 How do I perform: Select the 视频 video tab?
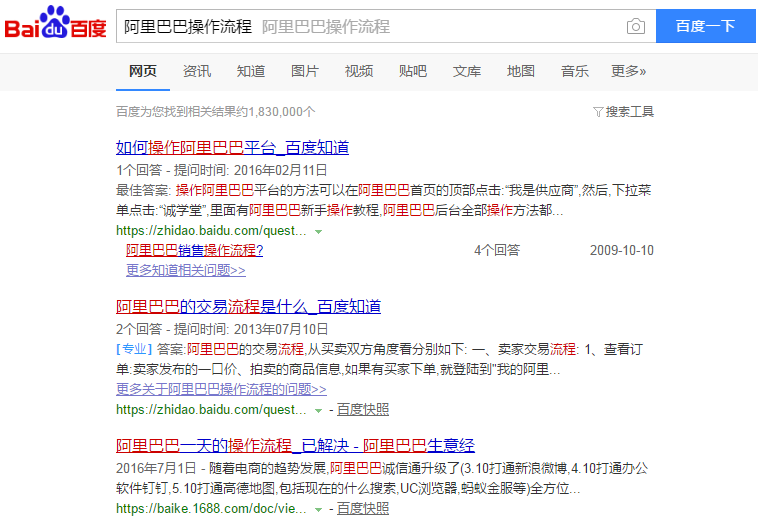[359, 71]
